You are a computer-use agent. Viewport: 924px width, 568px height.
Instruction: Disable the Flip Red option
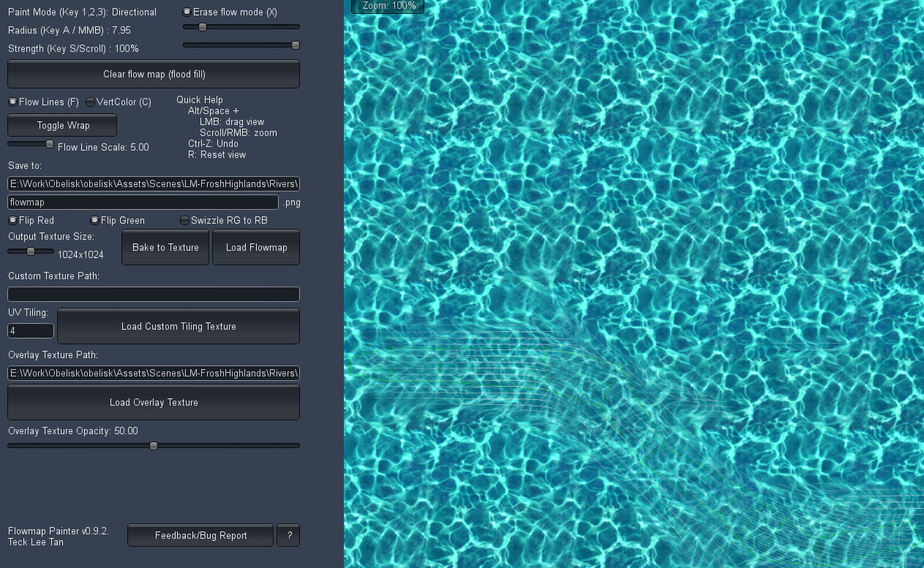click(12, 220)
